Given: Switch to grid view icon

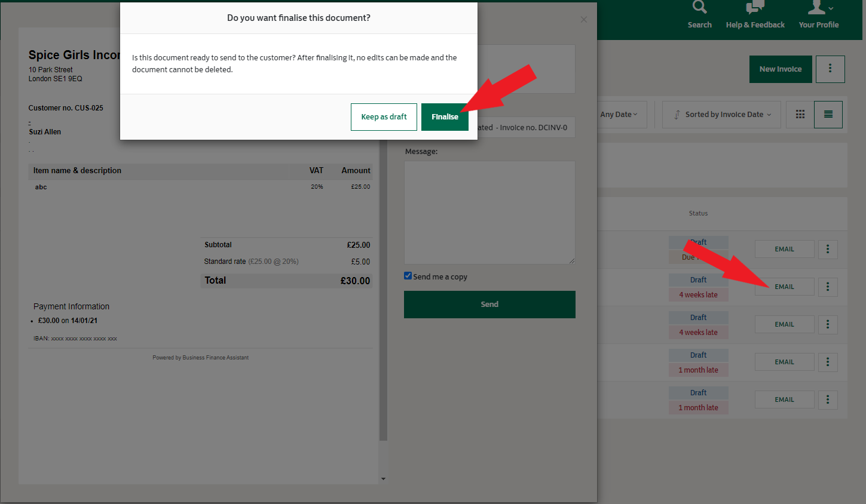Looking at the screenshot, I should 800,114.
